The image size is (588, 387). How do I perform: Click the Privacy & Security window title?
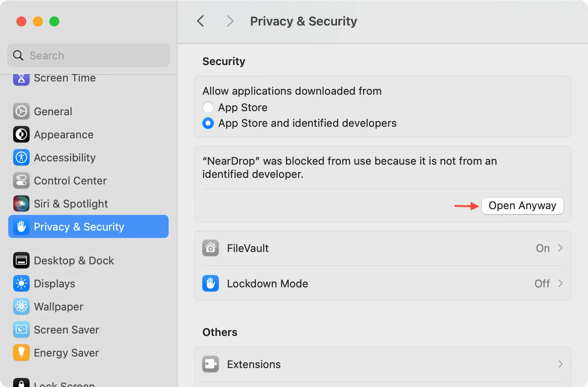[x=303, y=21]
